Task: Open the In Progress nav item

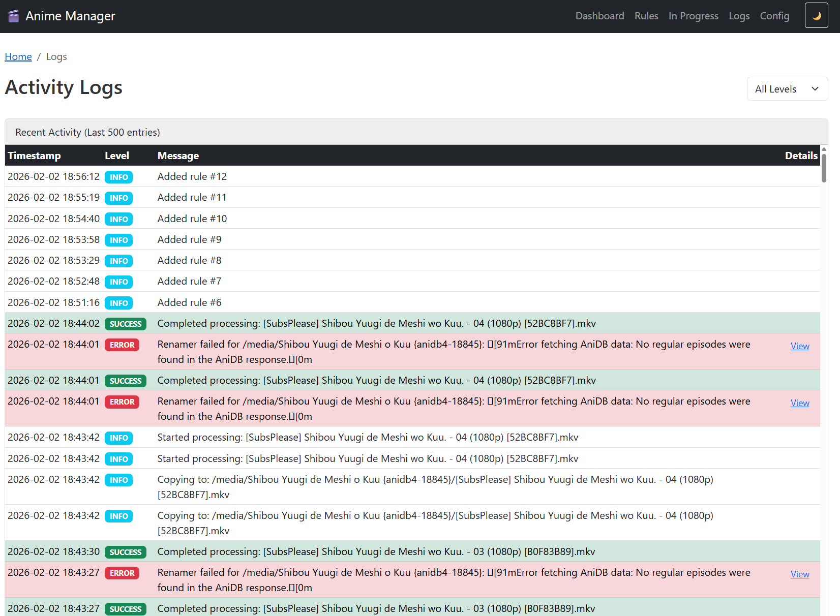Action: click(693, 16)
